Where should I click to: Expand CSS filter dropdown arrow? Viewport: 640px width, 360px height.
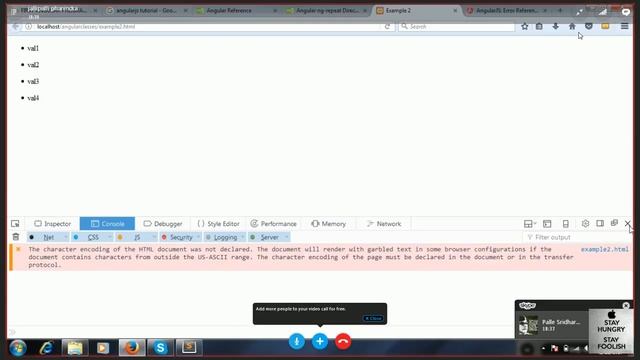(110, 237)
